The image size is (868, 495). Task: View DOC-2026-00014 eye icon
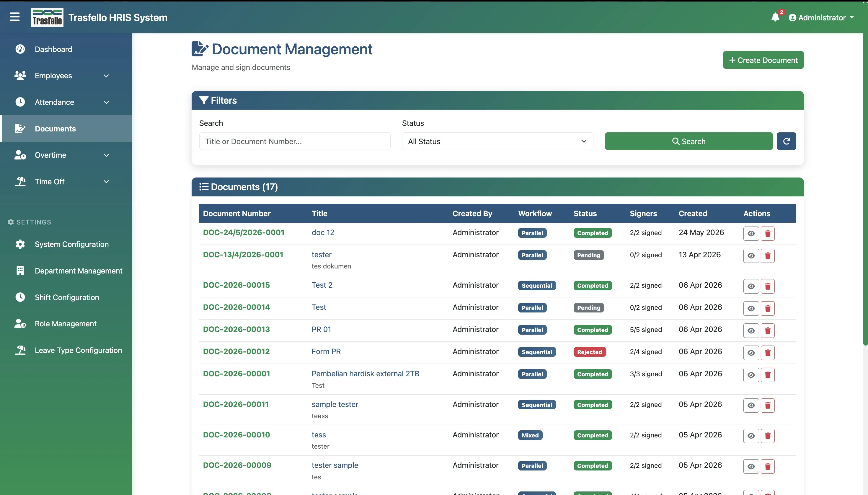[751, 308]
